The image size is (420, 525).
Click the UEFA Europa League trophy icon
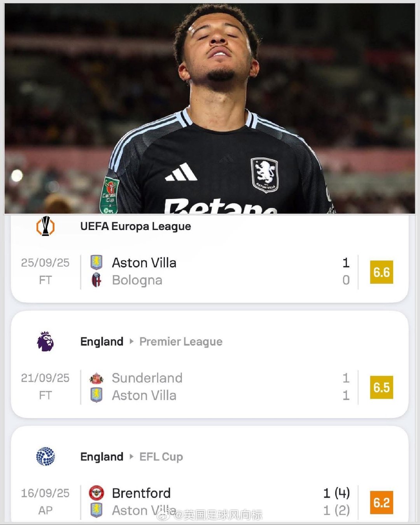(45, 226)
